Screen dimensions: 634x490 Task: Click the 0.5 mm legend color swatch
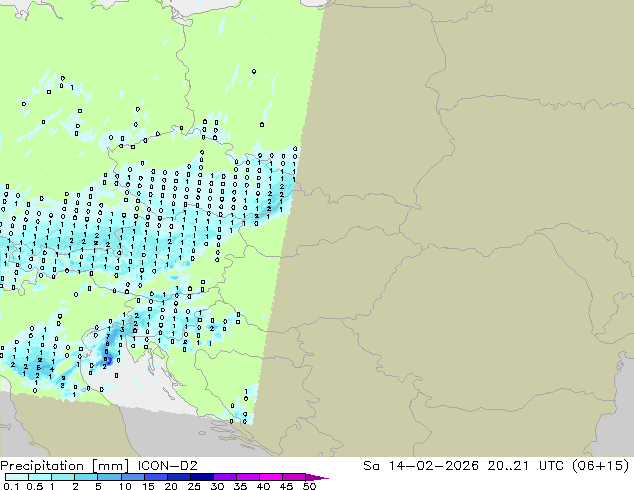pos(40,477)
